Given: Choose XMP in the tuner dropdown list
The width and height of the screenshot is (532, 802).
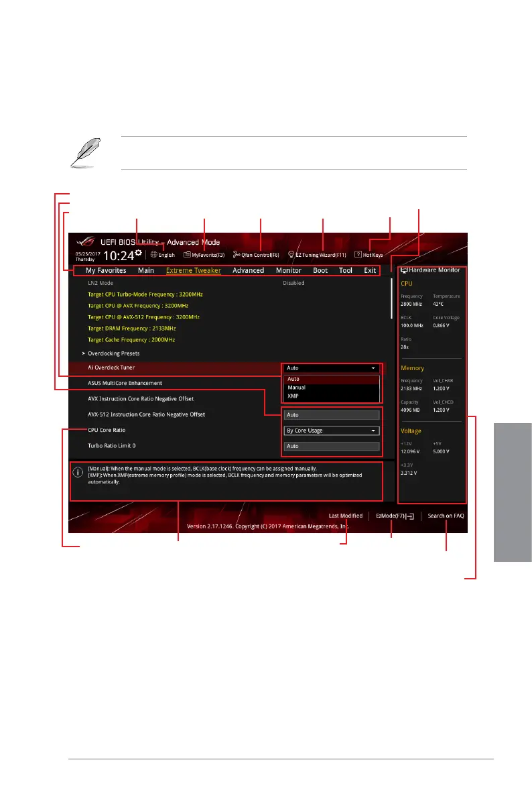Looking at the screenshot, I should 332,396.
